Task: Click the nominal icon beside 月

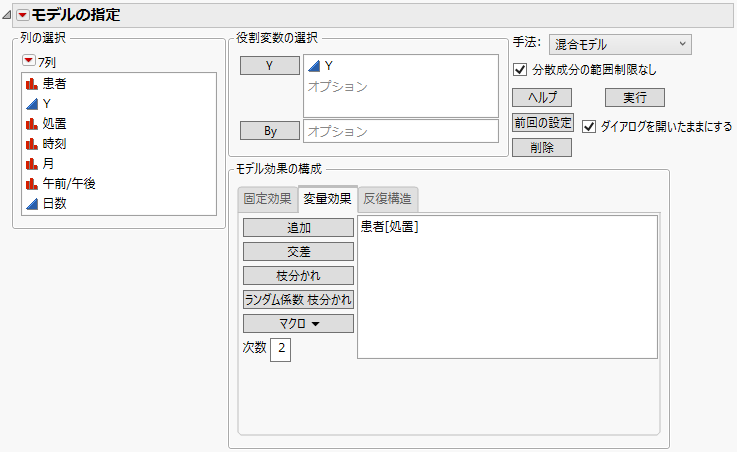Action: [x=32, y=164]
